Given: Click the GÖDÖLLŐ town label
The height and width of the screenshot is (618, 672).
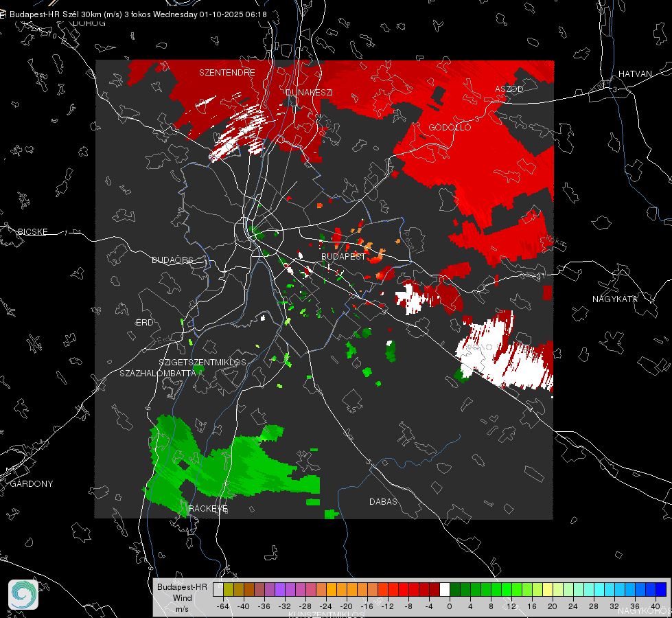Looking at the screenshot, I should (450, 127).
